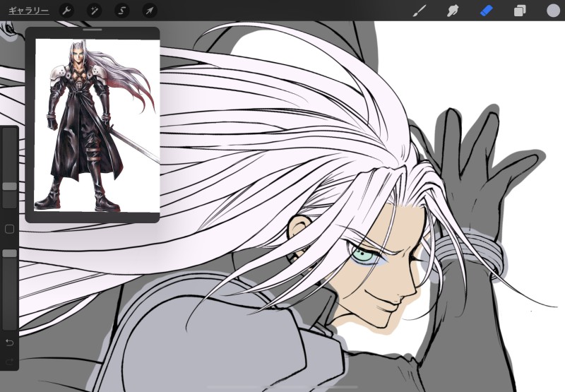Image resolution: width=565 pixels, height=392 pixels.
Task: Open the Adjustments magic wand menu
Action: (94, 11)
